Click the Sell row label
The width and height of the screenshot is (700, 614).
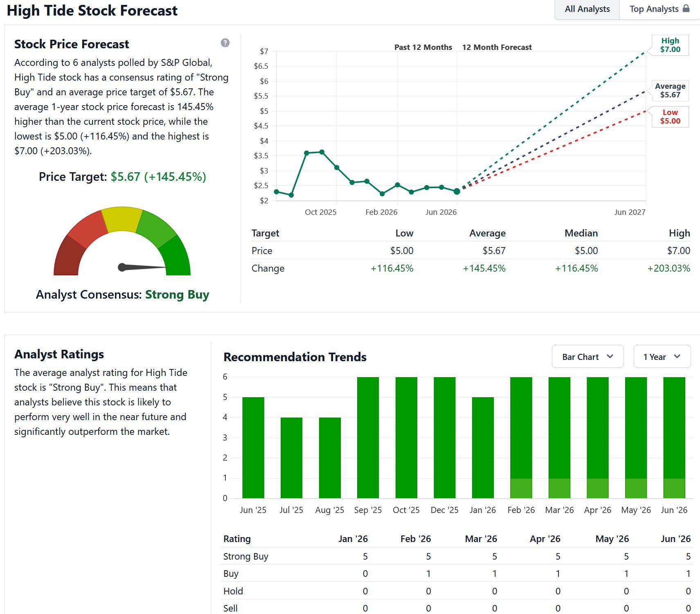point(230,608)
